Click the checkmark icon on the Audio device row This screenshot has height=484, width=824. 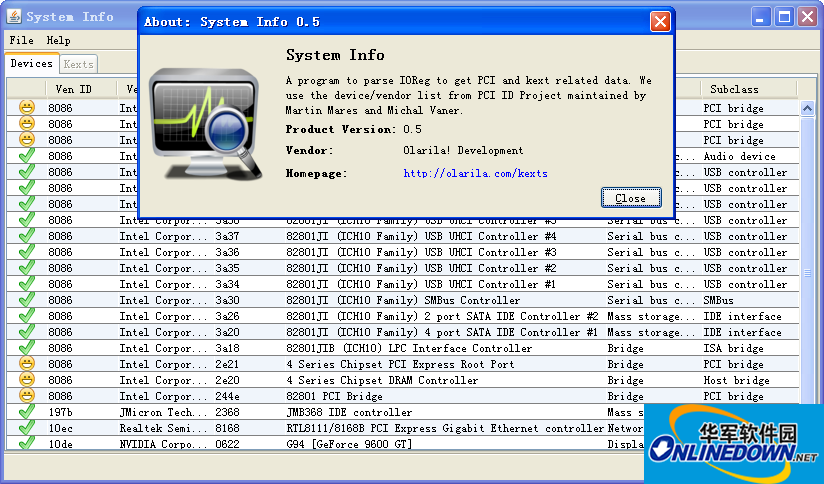(27, 156)
